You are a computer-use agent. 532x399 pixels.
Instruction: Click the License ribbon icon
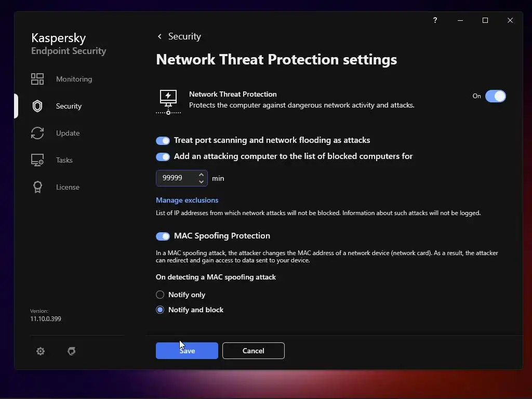(37, 187)
